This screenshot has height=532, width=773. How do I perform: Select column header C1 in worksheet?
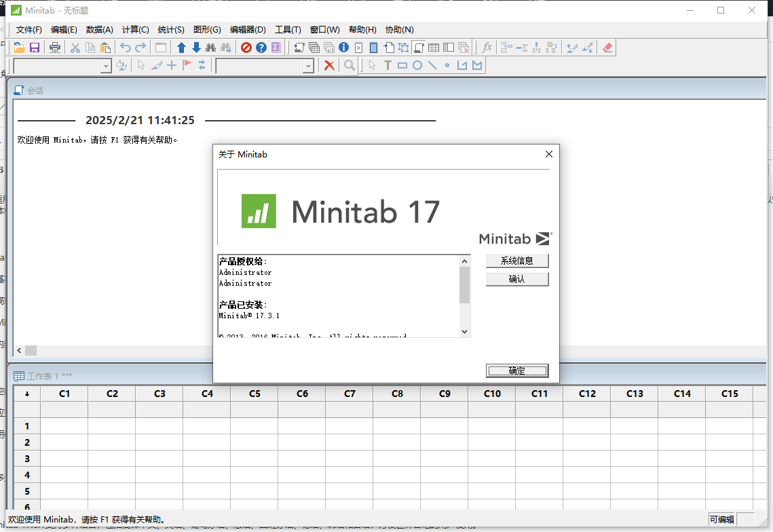pyautogui.click(x=64, y=394)
